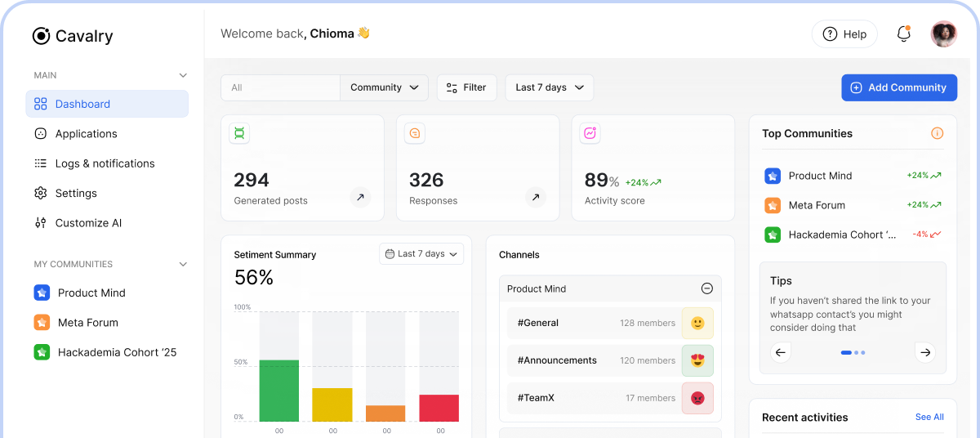Collapse the MAIN sidebar section

pos(183,75)
